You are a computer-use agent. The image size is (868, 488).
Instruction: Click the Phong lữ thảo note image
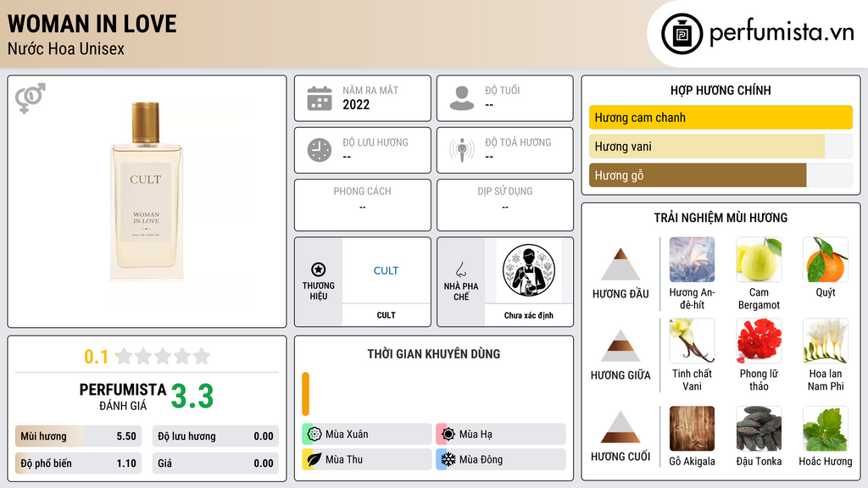[759, 341]
